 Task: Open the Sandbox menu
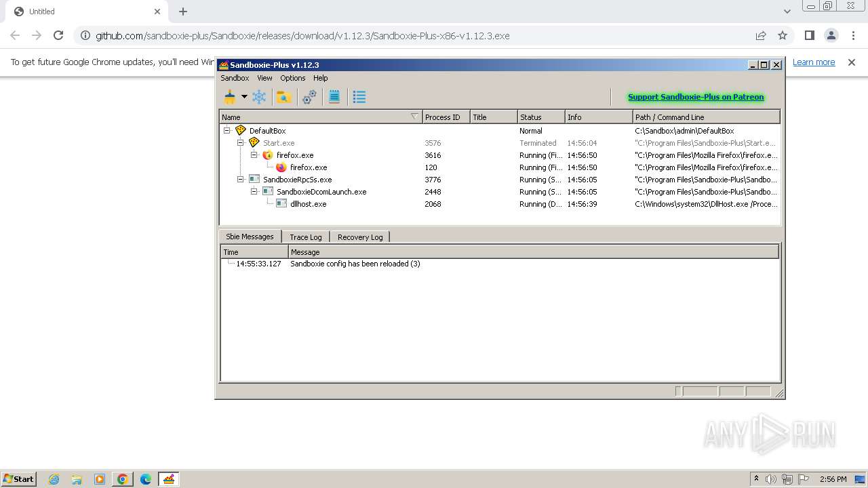click(x=235, y=78)
